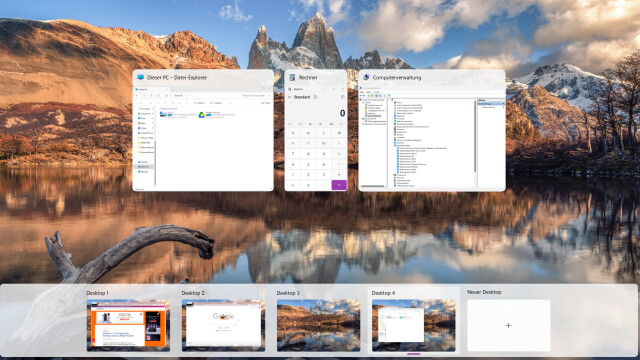
Task: Click the navigation menu icon left of Standard
Action: (x=289, y=97)
